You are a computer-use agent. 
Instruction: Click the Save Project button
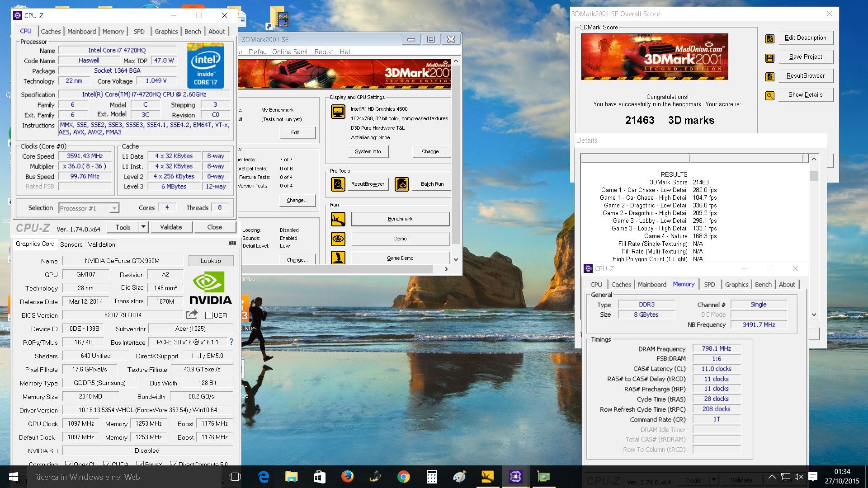[x=806, y=57]
